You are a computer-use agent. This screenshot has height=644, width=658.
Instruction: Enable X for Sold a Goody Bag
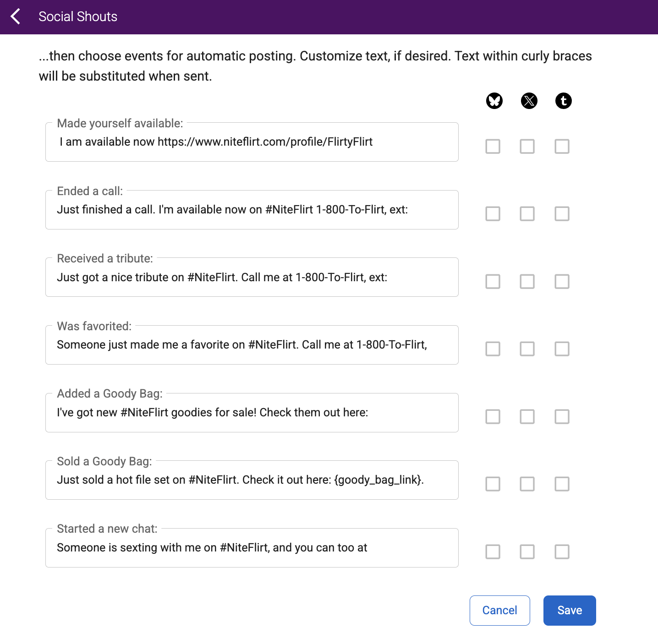coord(527,484)
